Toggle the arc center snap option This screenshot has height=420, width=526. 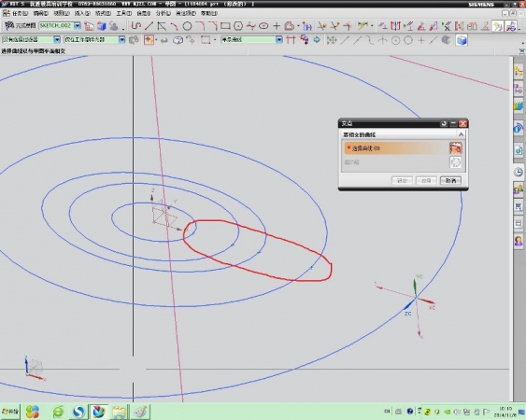point(396,40)
